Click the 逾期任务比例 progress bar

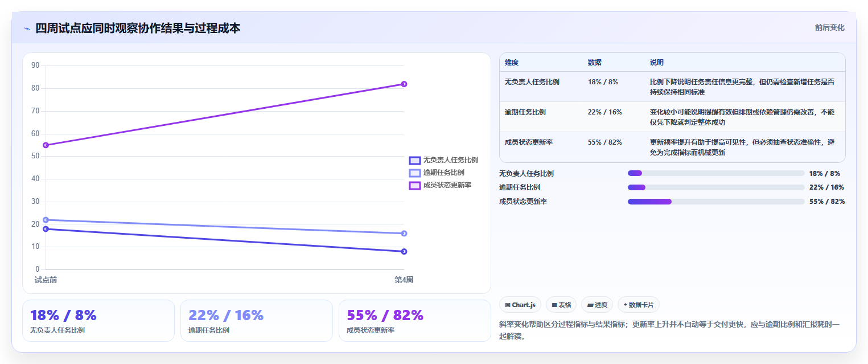click(x=716, y=187)
